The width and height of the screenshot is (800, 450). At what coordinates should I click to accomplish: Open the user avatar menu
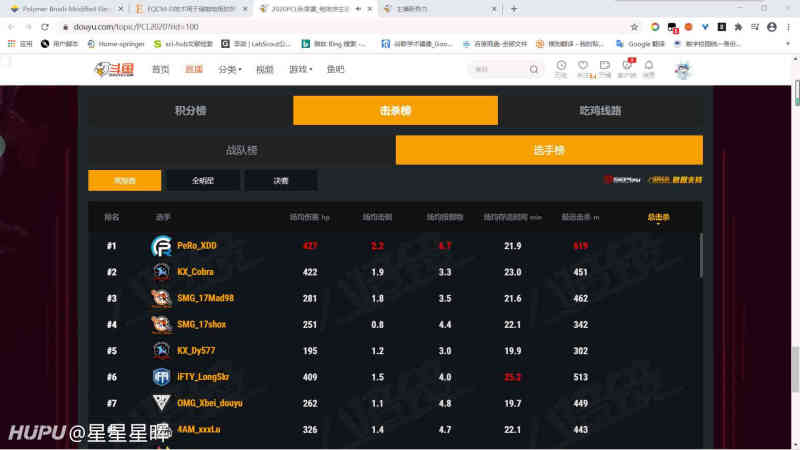coord(683,70)
